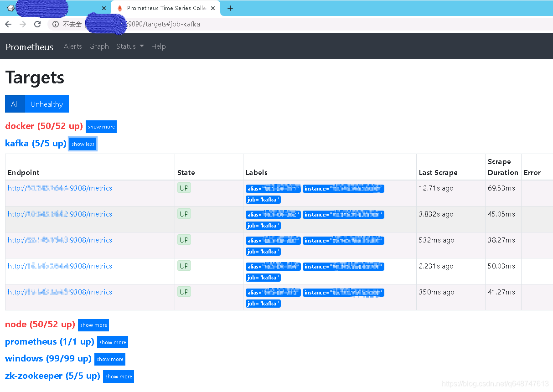Click the node (50/52 up) heading link

click(40, 324)
